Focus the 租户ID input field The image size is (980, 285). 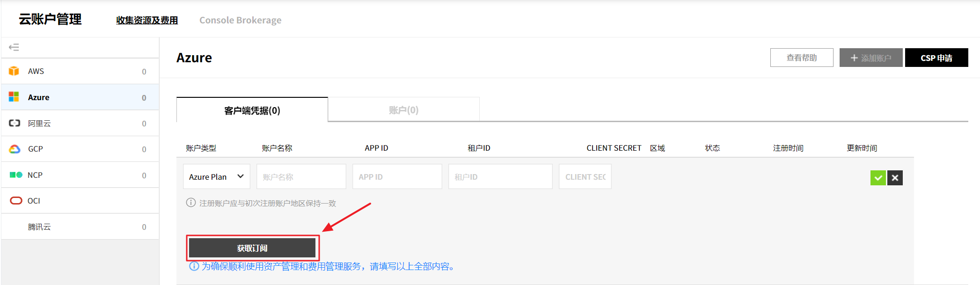(x=500, y=176)
